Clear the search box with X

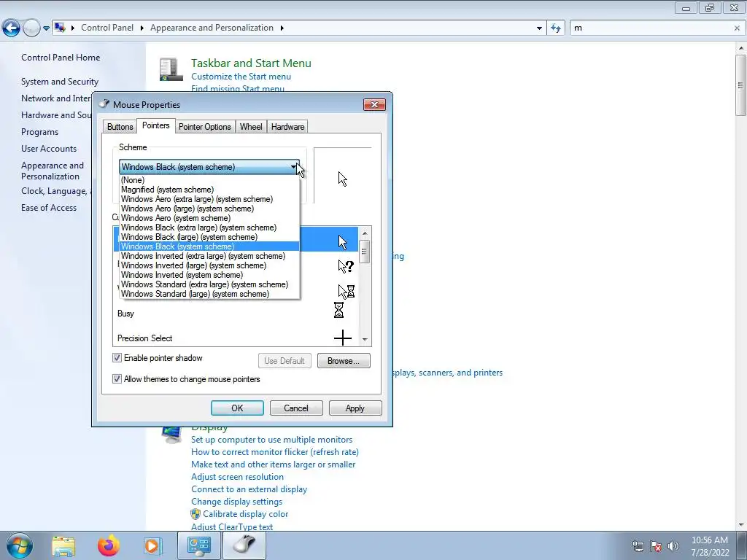tap(737, 28)
